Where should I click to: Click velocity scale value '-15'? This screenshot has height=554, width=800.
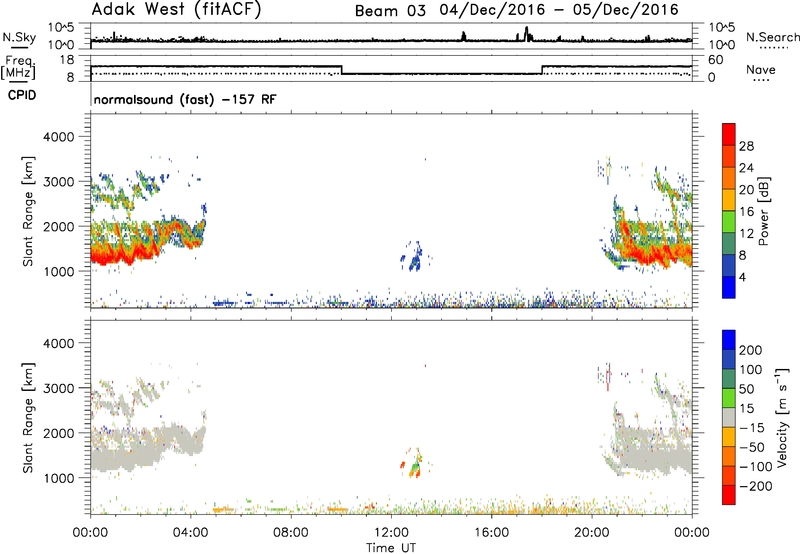(x=752, y=428)
